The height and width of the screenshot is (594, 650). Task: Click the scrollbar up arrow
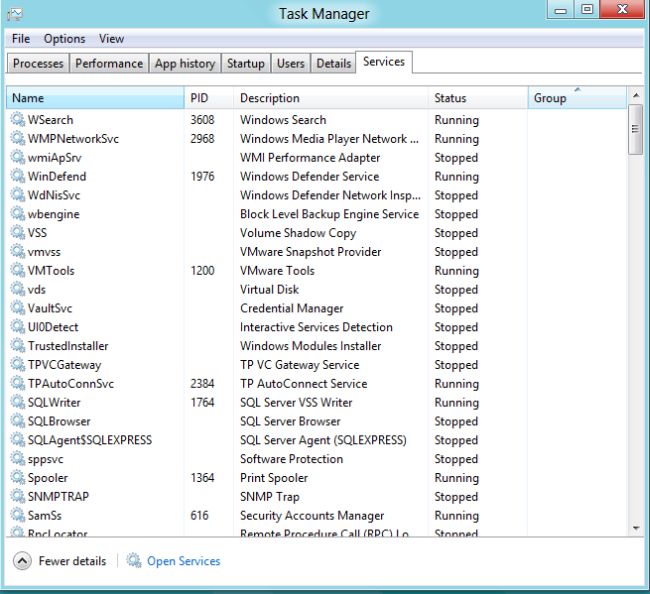pyautogui.click(x=635, y=96)
